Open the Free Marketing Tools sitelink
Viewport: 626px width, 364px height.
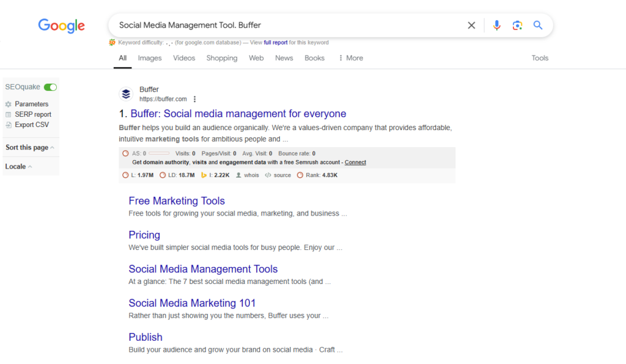[x=177, y=201]
